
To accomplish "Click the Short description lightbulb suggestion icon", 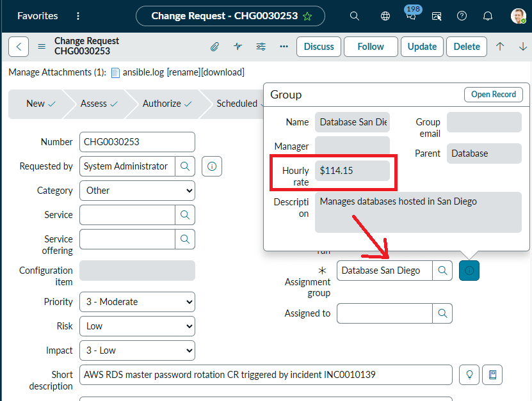I will 469,374.
